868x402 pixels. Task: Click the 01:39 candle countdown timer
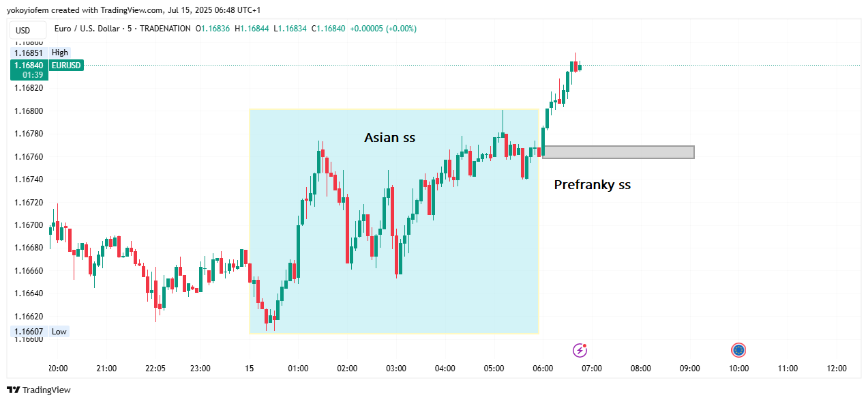33,74
